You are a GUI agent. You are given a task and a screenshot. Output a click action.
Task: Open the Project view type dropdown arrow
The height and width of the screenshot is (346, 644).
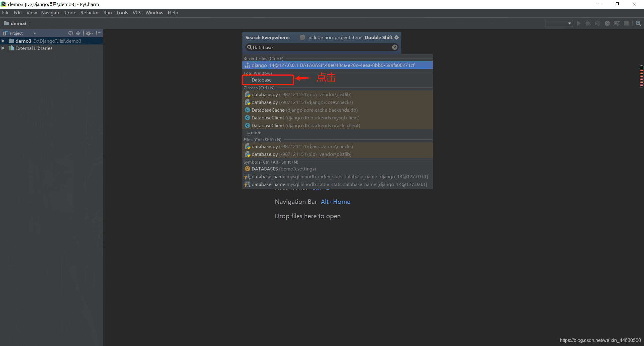pyautogui.click(x=35, y=33)
